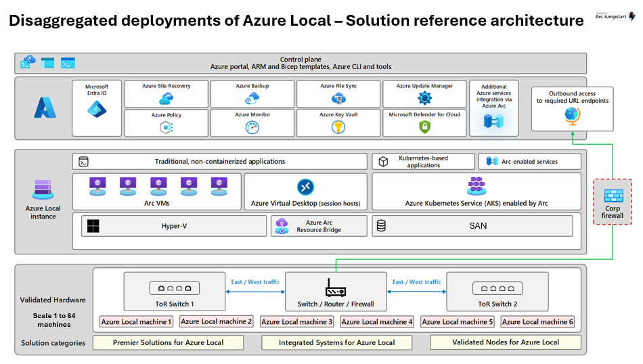The image size is (643, 364).
Task: Click the 'Arc VMs' label
Action: (x=156, y=204)
